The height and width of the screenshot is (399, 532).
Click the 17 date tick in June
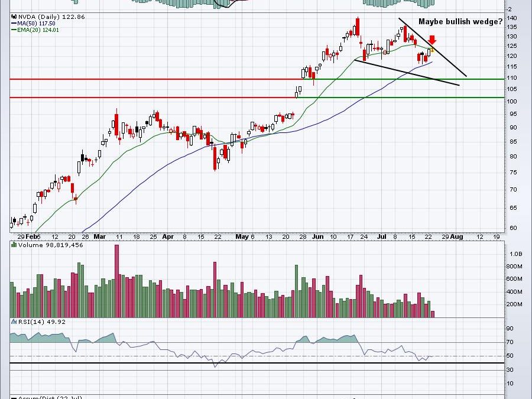(351, 237)
